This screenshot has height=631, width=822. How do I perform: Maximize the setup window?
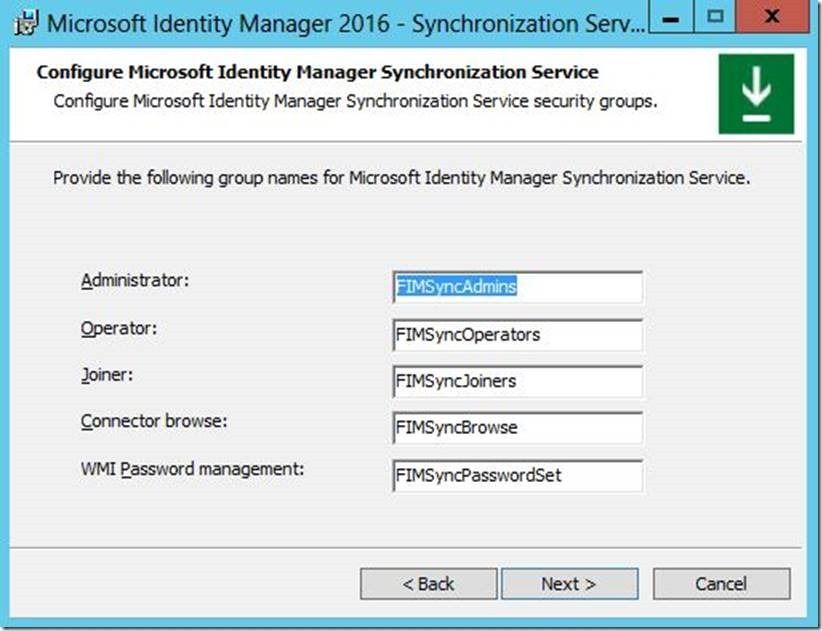click(715, 17)
